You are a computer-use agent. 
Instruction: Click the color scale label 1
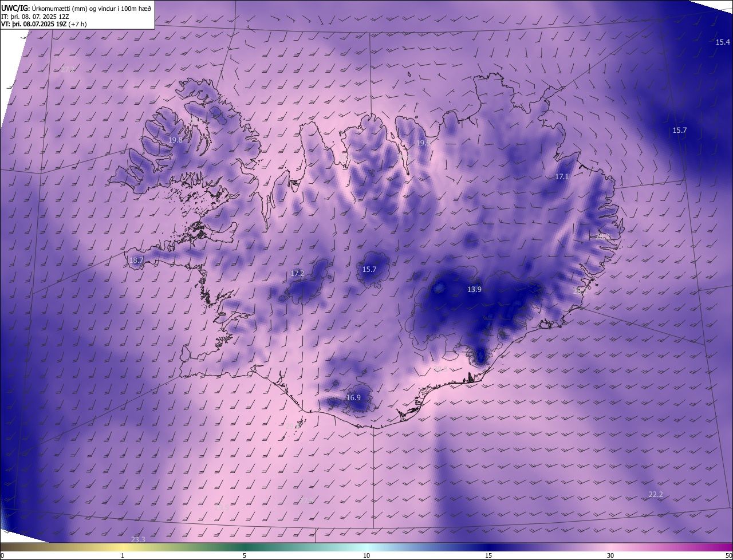123,555
